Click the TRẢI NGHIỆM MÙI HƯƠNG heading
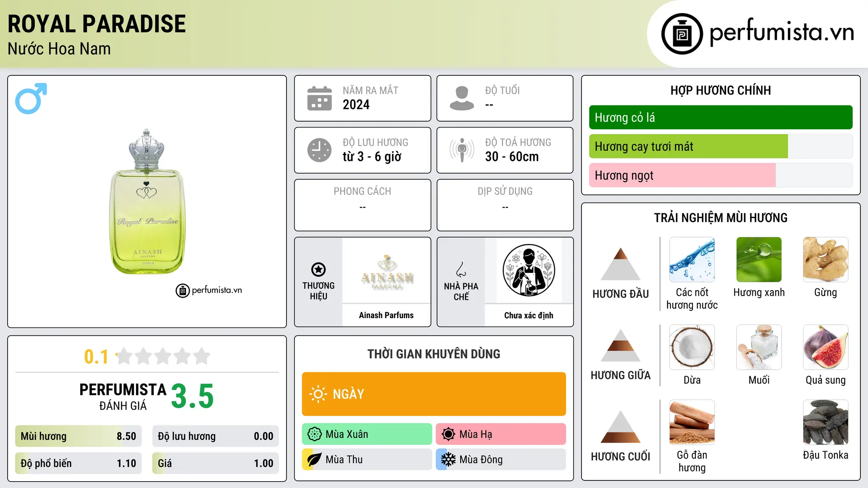This screenshot has width=868, height=488. pyautogui.click(x=721, y=218)
